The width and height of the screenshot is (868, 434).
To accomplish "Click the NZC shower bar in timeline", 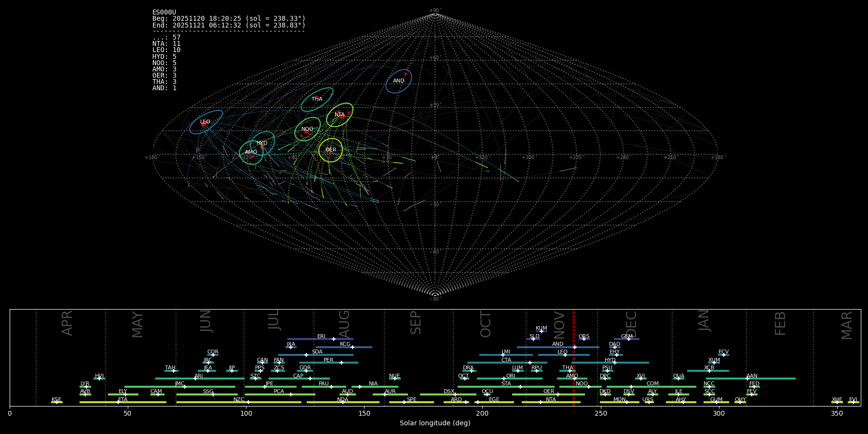I will pos(239,402).
